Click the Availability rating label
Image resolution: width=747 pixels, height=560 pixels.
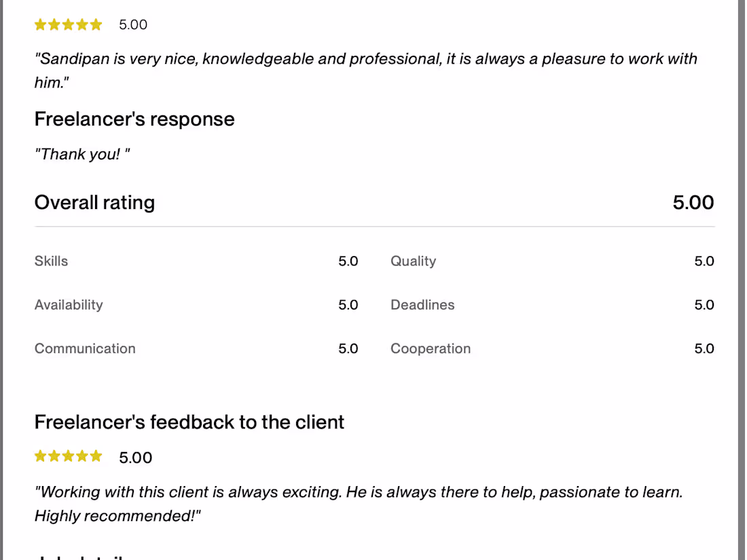pos(69,305)
